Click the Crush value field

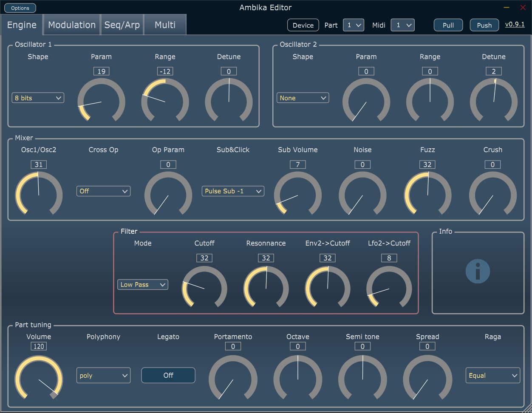pyautogui.click(x=493, y=164)
